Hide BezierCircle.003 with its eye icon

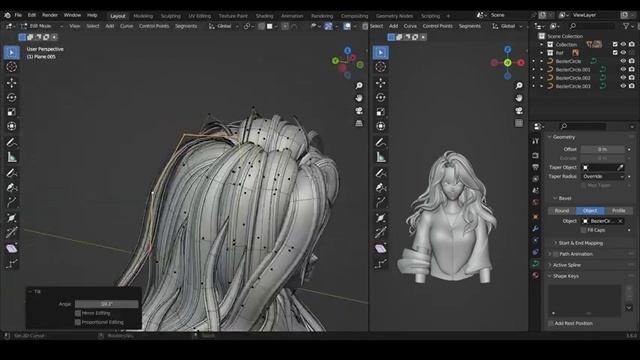pyautogui.click(x=623, y=86)
